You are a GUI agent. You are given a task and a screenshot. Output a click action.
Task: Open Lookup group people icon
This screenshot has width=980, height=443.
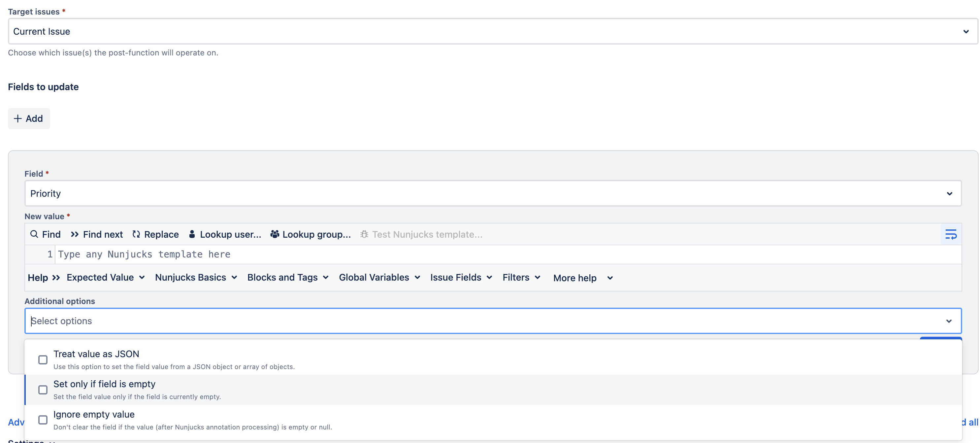pos(275,234)
